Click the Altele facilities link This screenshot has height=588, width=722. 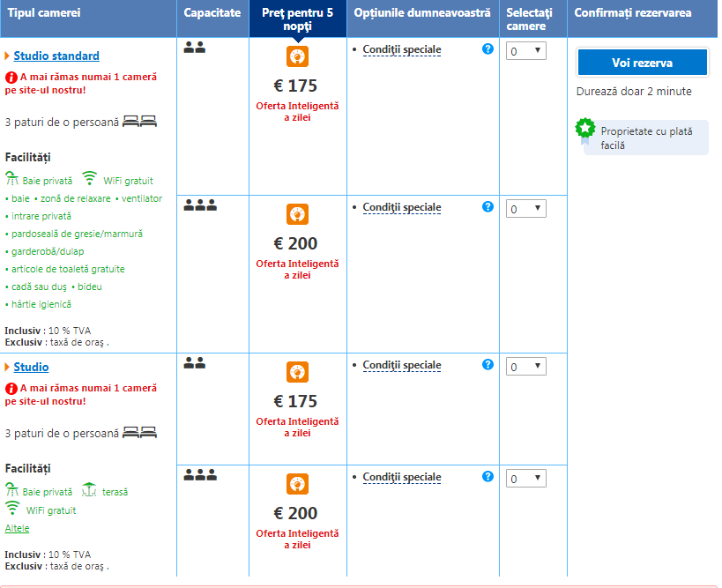pos(17,528)
